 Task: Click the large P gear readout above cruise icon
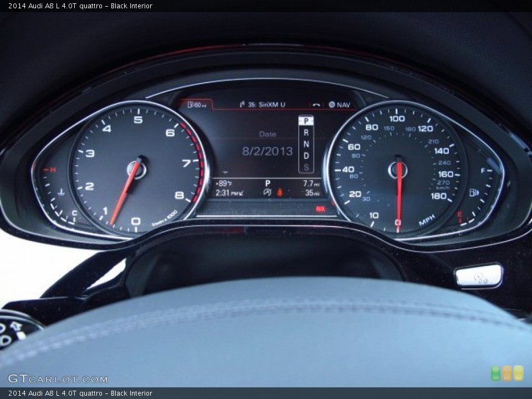[268, 183]
